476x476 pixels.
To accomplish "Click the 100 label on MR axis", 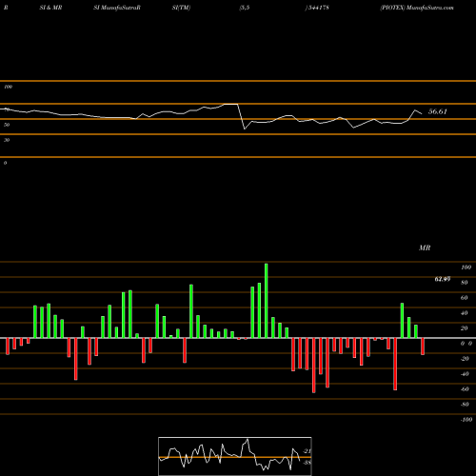I will pos(466,268).
